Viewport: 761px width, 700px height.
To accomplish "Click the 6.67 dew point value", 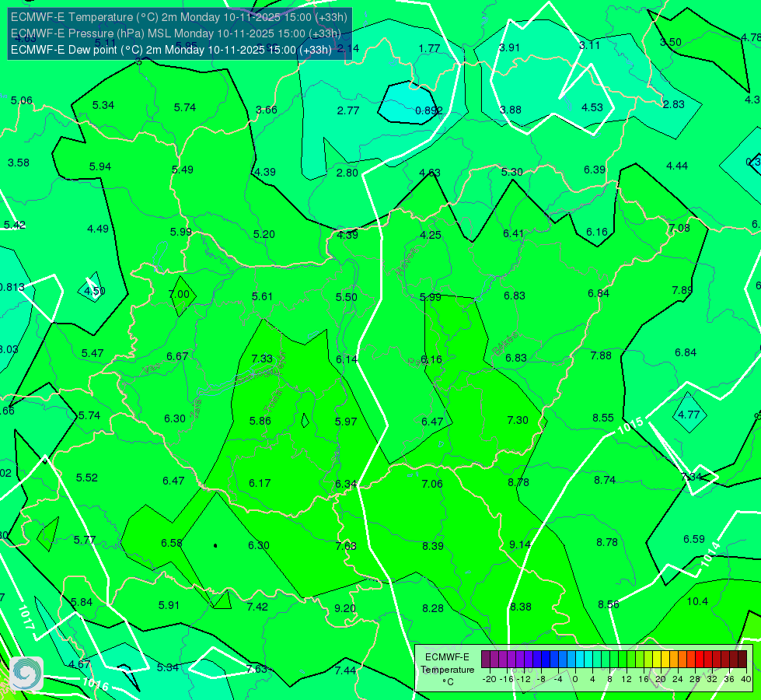I will (177, 356).
